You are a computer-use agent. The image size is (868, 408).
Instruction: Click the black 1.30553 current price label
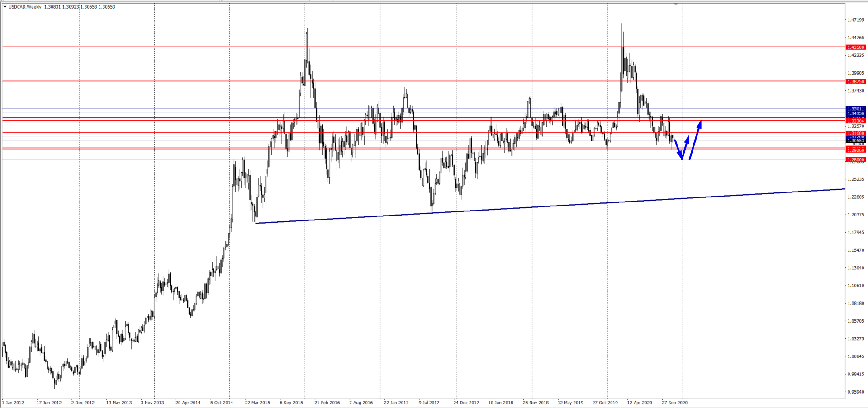(855, 141)
